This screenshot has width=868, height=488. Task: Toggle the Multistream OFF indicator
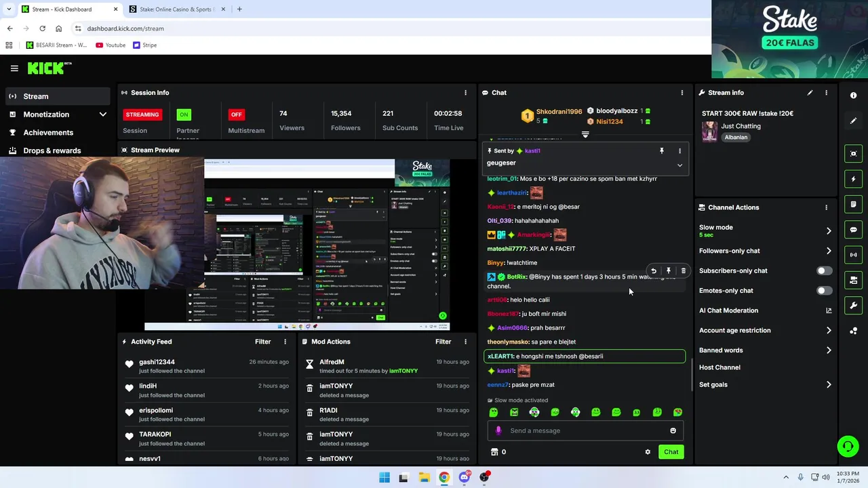236,115
